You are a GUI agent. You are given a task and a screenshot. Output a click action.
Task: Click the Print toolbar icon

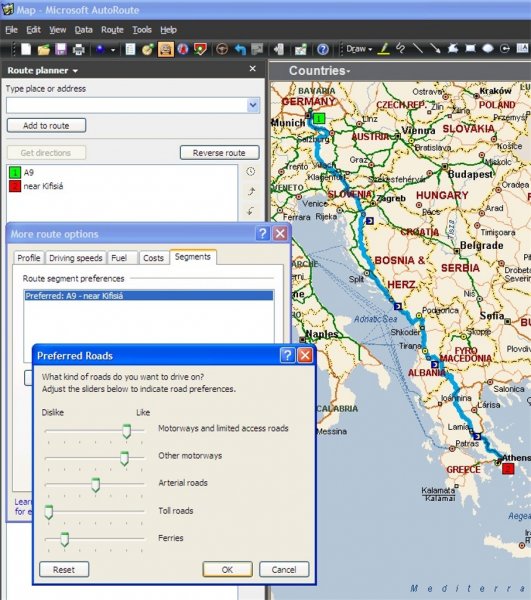click(x=78, y=49)
